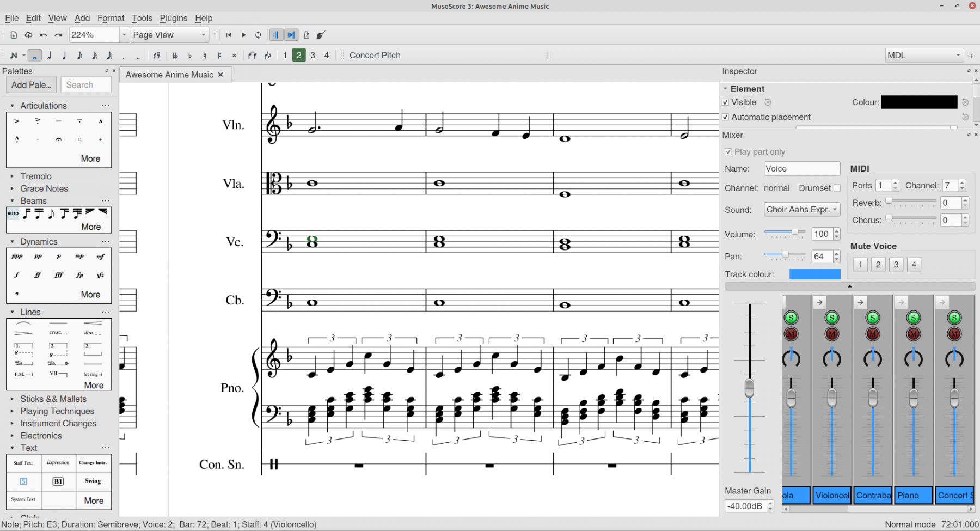Viewport: 980px width, 531px height.
Task: Toggle Concert Pitch button
Action: tap(375, 56)
